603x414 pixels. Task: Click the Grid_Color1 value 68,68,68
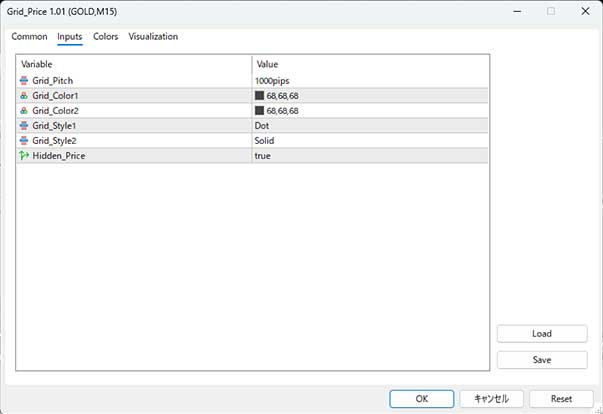pos(282,96)
